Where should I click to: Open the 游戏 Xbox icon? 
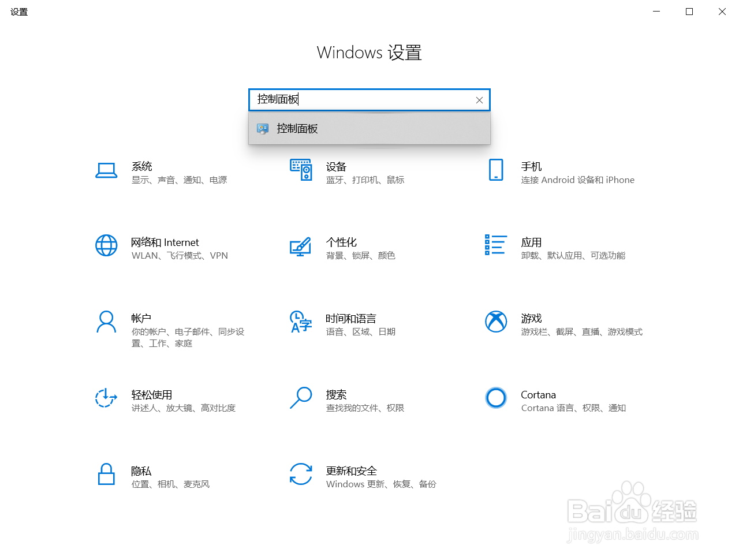point(496,322)
